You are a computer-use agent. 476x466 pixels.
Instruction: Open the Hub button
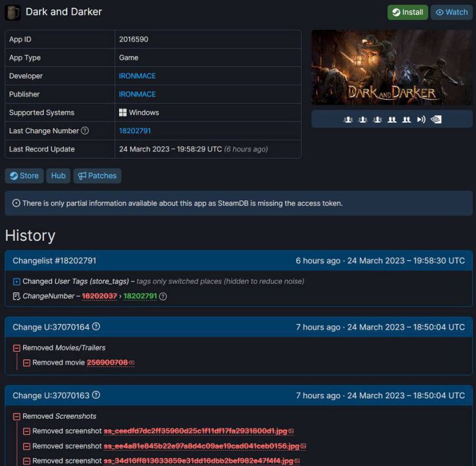(x=59, y=176)
